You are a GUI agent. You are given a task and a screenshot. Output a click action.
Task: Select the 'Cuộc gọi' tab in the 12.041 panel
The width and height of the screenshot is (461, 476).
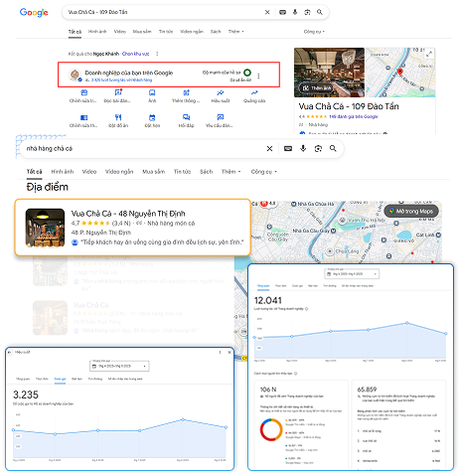coord(297,285)
